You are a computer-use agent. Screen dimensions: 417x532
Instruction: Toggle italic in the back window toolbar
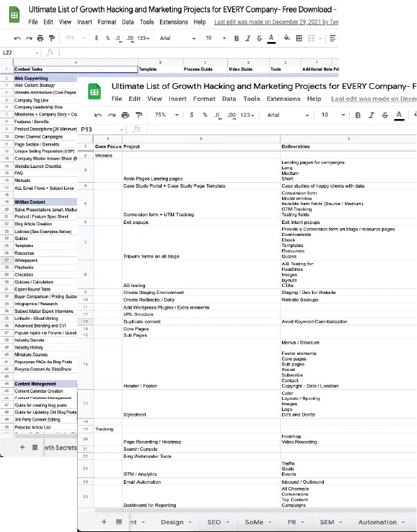[x=248, y=38]
